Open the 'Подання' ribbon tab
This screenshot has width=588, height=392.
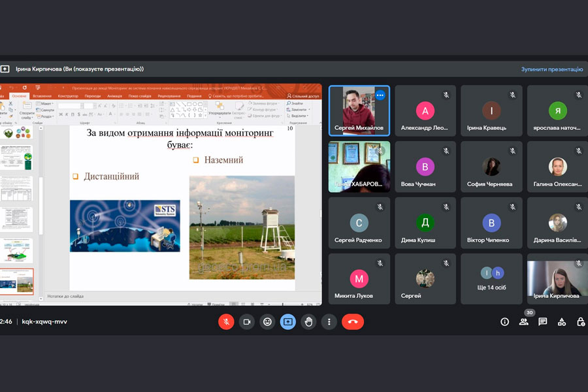tap(194, 96)
